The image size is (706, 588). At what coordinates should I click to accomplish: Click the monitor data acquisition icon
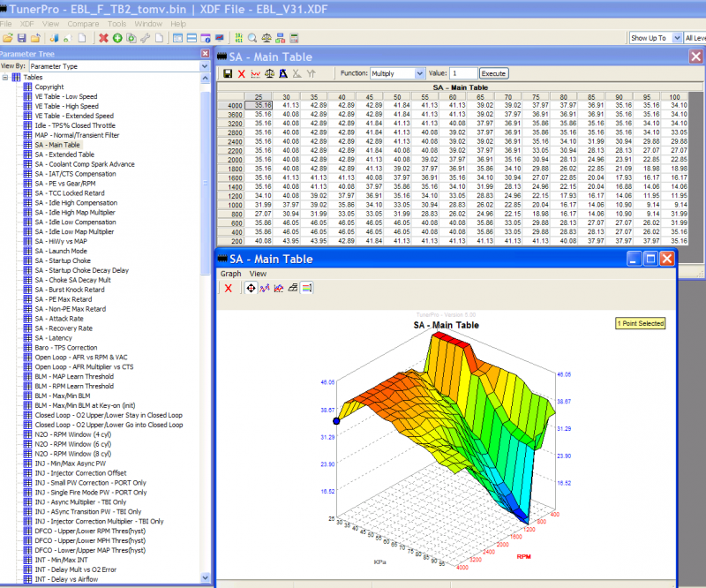click(x=220, y=38)
